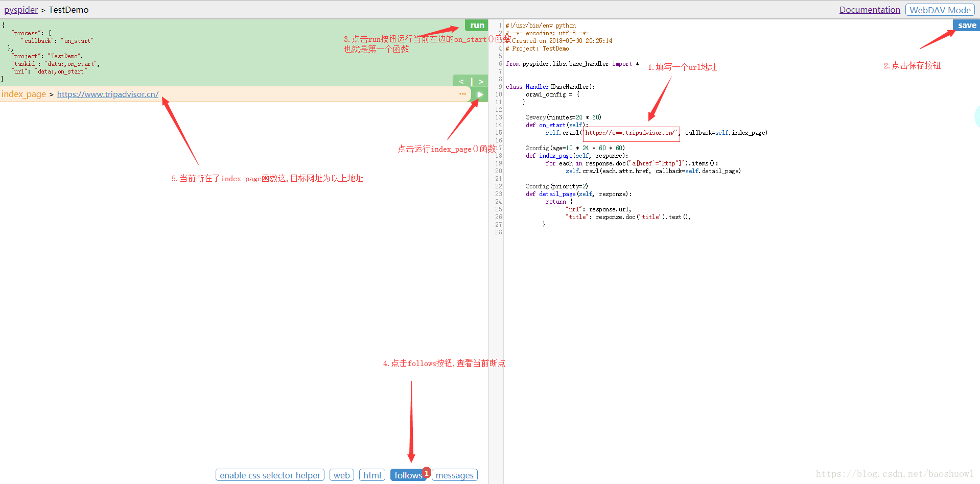Click the save button in the top right
The image size is (980, 484).
(x=966, y=25)
